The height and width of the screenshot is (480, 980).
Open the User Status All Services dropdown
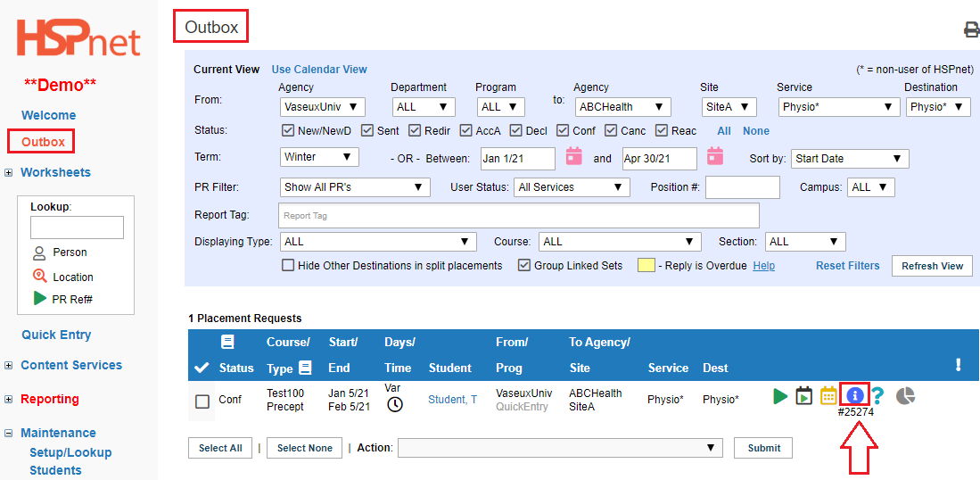tap(572, 186)
